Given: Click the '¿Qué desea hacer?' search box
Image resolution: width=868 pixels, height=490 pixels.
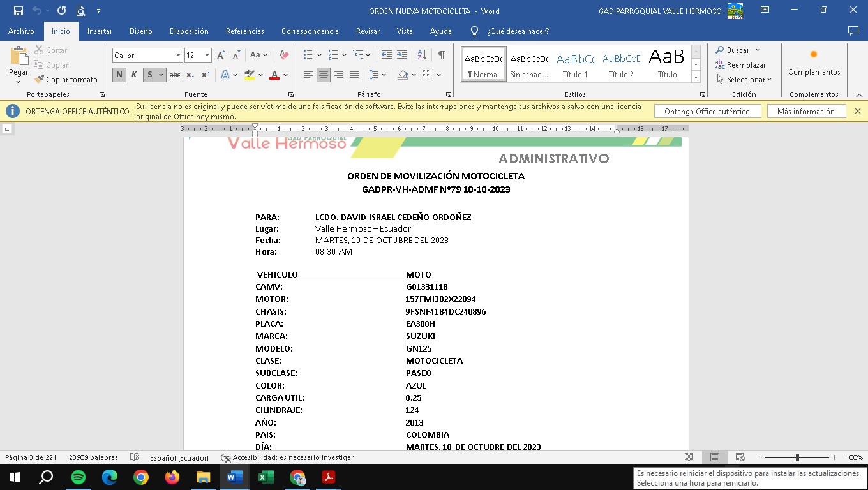Looking at the screenshot, I should tap(518, 31).
